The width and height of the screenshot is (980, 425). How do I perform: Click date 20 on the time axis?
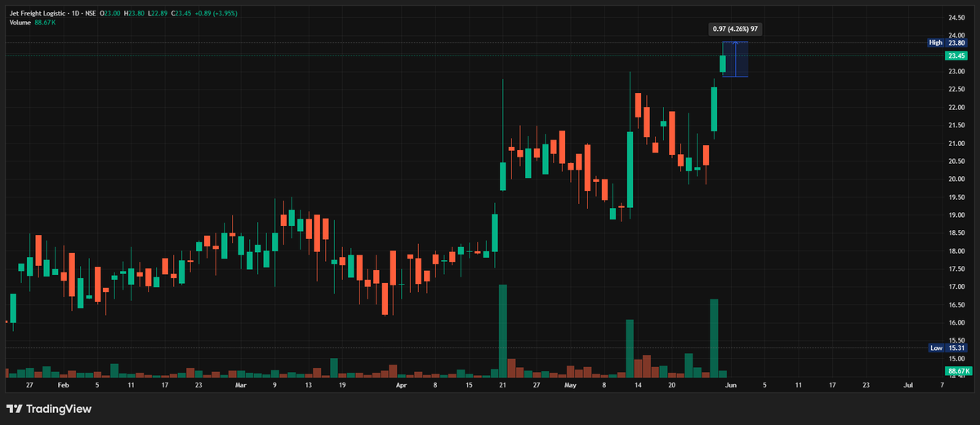pos(671,383)
